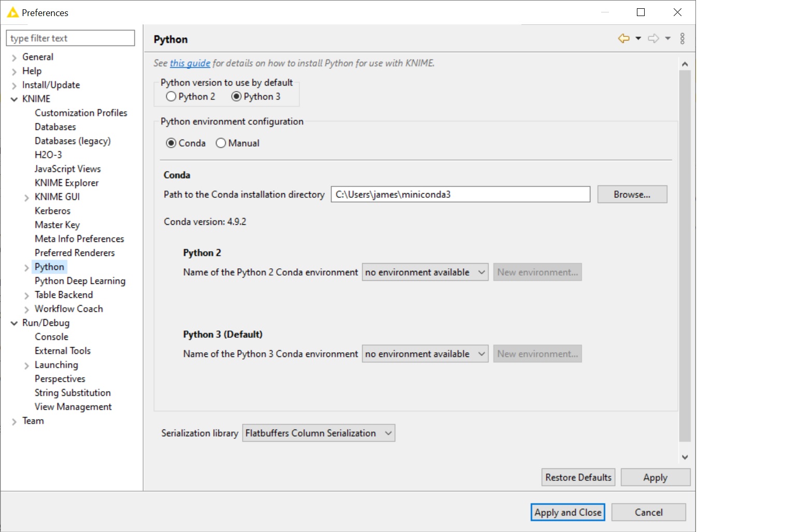Click the scroll down arrow of preferences pane
Image resolution: width=796 pixels, height=532 pixels.
click(x=685, y=457)
